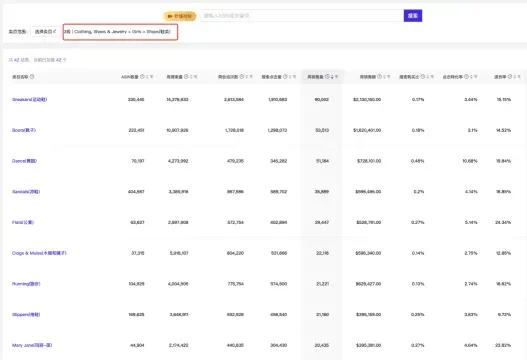Toggle the active sort arrow in the highlighted column header
The image size is (527, 360).
[x=332, y=77]
